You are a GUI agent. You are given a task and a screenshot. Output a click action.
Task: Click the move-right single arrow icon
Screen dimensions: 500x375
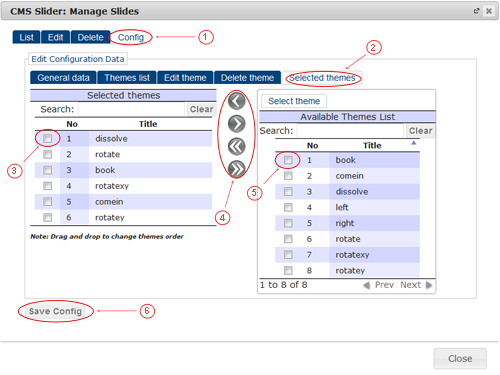236,124
